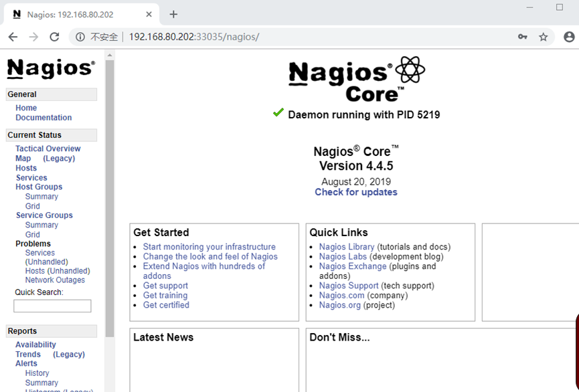Open the browser profile avatar
This screenshot has height=392, width=579.
569,37
